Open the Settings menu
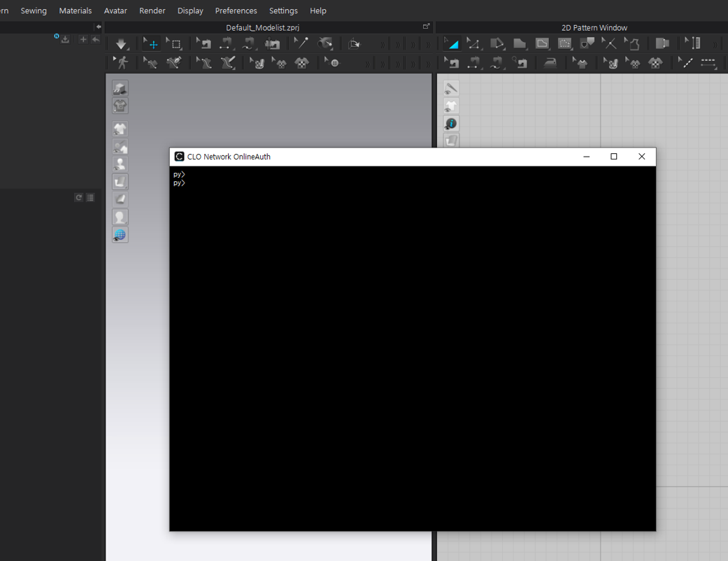The image size is (728, 561). pyautogui.click(x=283, y=10)
